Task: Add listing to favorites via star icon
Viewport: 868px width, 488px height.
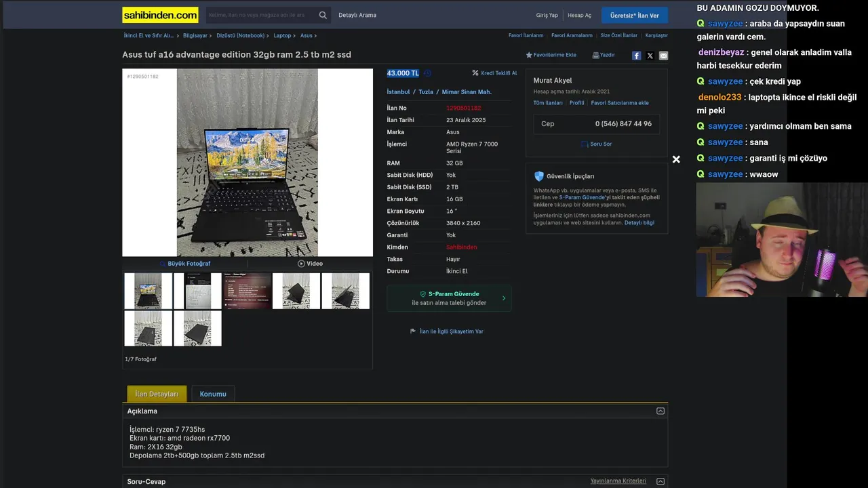Action: 529,55
